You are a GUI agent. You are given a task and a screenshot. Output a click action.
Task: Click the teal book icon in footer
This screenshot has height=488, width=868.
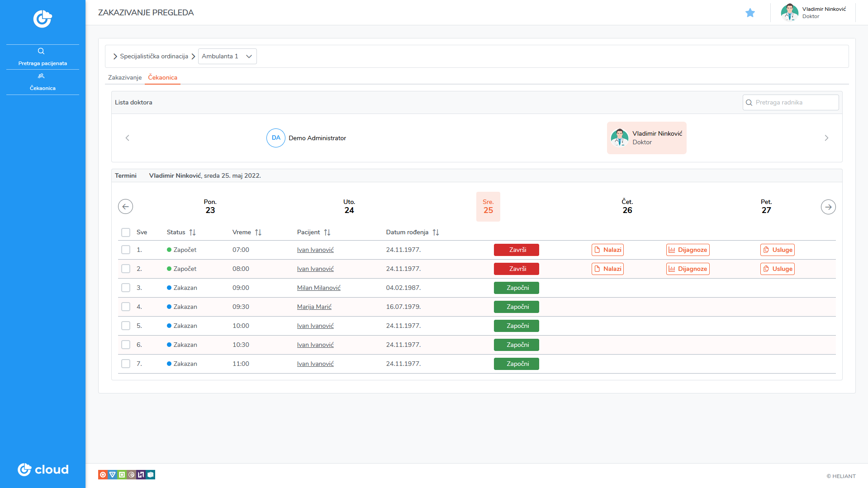pyautogui.click(x=151, y=474)
